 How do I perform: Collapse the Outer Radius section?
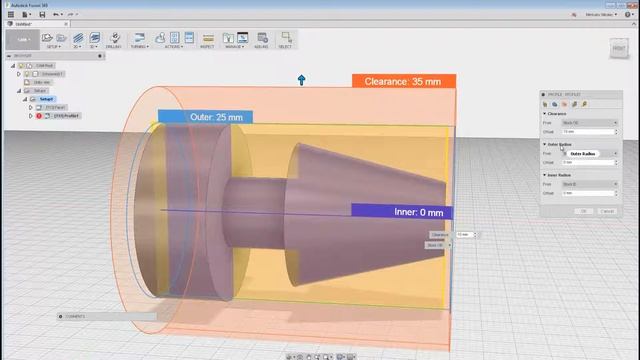click(x=544, y=144)
